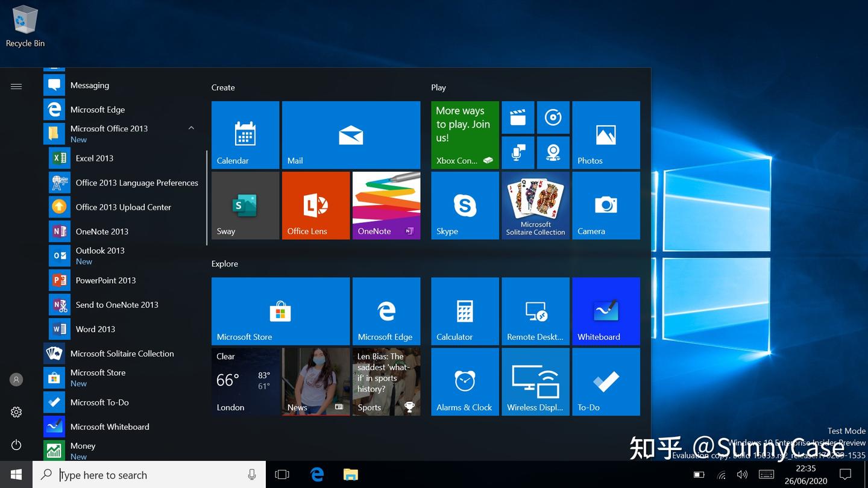868x488 pixels.
Task: Launch the Camera app
Action: (605, 205)
